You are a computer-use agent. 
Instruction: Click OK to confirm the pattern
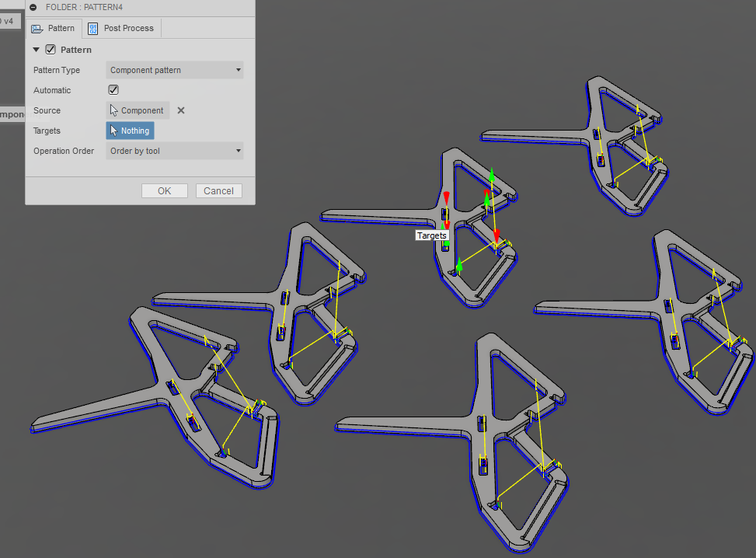[x=165, y=190]
